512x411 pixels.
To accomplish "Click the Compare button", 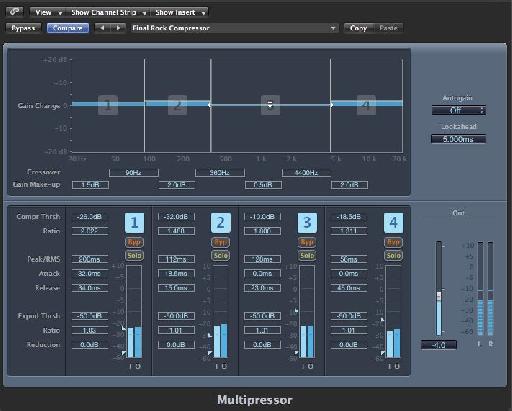I will click(68, 28).
